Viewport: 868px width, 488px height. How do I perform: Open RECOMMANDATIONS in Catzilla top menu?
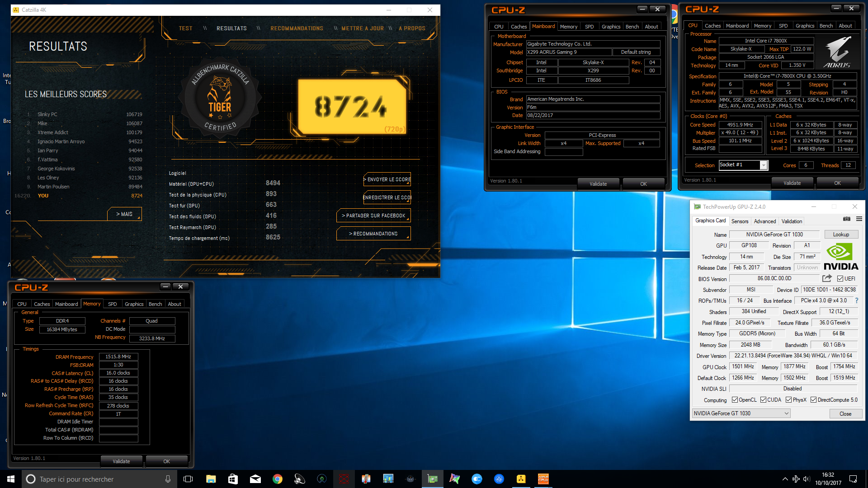click(x=297, y=28)
